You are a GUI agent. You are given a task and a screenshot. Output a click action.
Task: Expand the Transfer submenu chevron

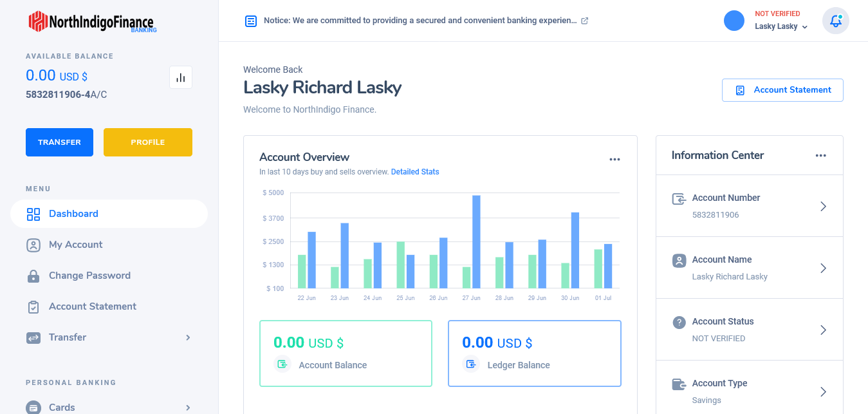(188, 337)
